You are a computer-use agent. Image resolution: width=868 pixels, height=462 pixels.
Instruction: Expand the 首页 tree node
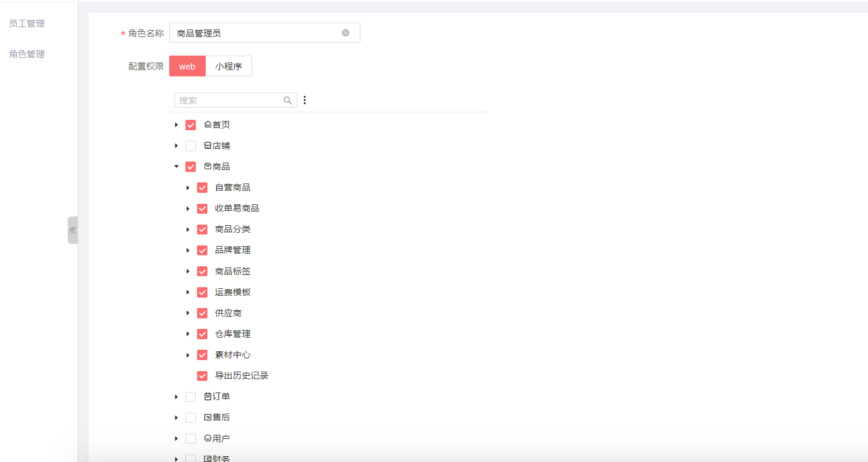[x=176, y=125]
